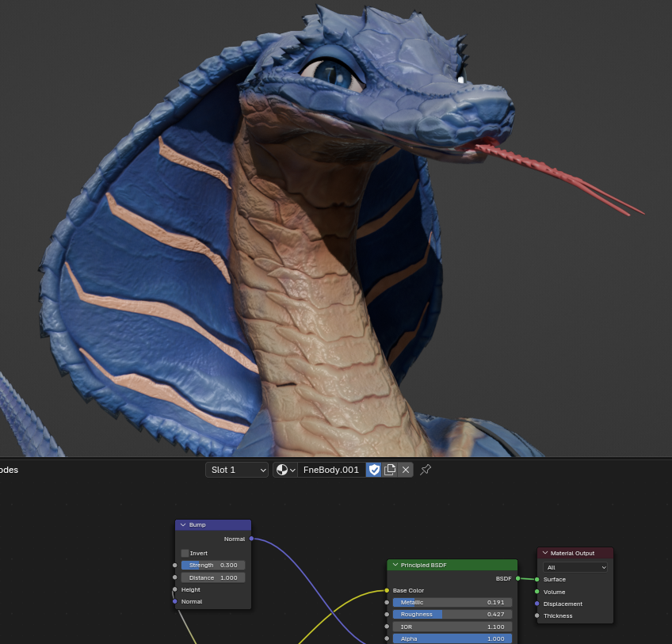Collapse the Principled BSDF node chevron
Screen dimensions: 672x644
pos(395,565)
